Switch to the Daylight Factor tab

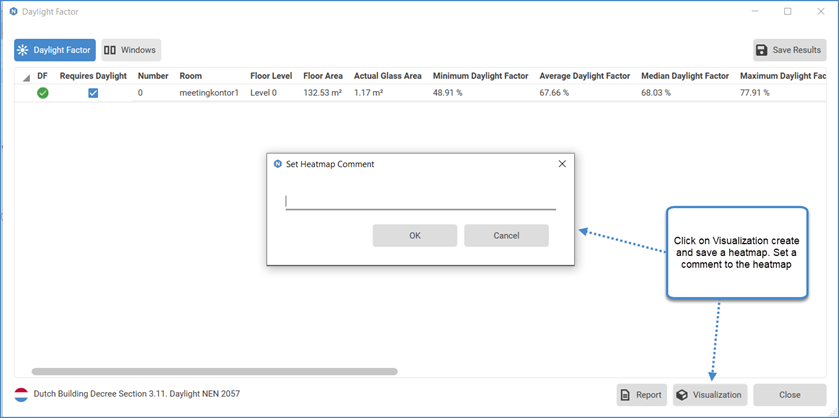(54, 50)
